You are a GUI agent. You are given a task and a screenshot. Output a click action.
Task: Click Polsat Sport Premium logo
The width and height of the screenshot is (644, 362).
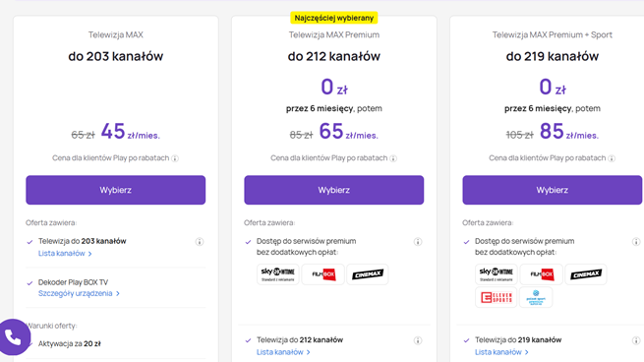point(536,297)
